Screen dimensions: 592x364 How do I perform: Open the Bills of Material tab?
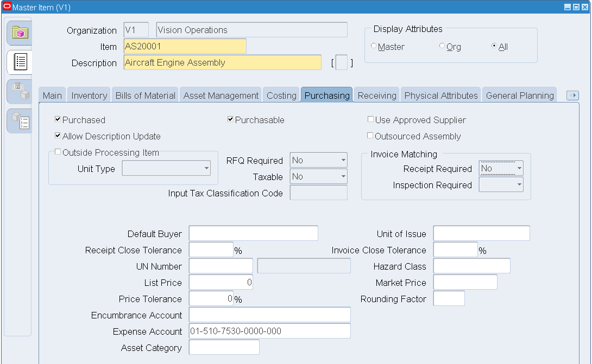click(146, 95)
